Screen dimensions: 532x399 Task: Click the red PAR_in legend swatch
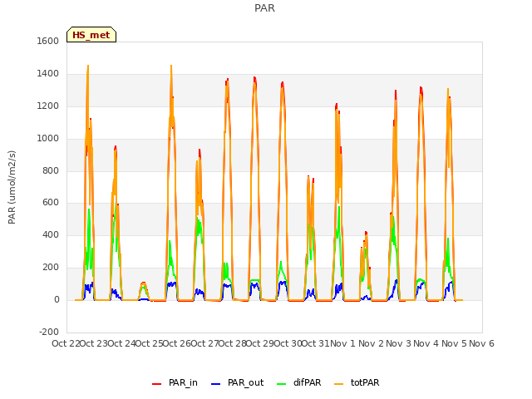pos(157,384)
